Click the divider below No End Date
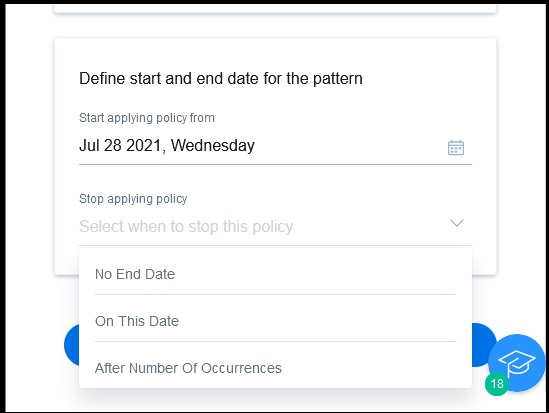Image resolution: width=549 pixels, height=413 pixels. pos(275,295)
